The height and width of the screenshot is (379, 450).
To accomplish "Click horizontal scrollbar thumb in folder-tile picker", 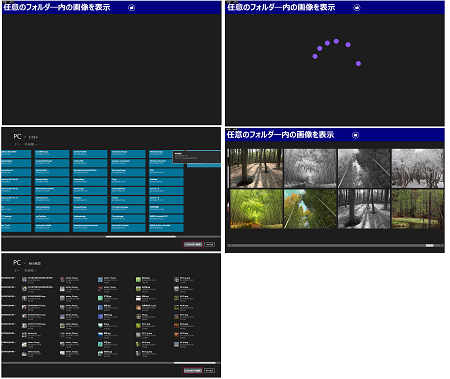I will [141, 237].
